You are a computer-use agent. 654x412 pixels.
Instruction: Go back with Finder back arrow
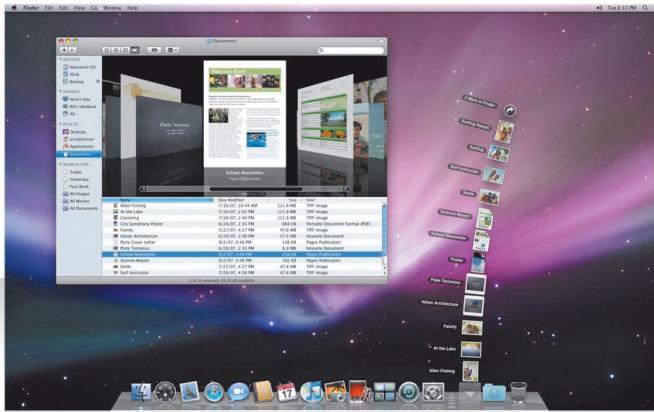pyautogui.click(x=63, y=50)
